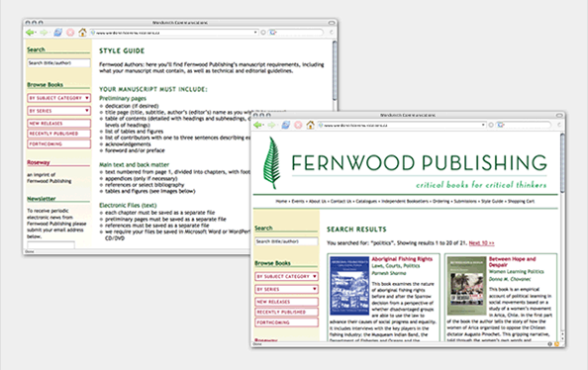Open Home in the site navigation
588x370 pixels.
[x=281, y=201]
